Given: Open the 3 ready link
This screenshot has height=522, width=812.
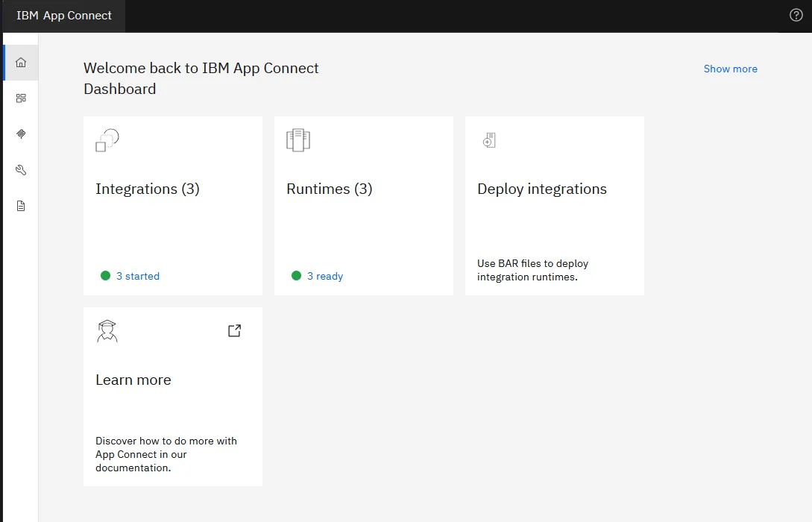Looking at the screenshot, I should click(x=325, y=276).
